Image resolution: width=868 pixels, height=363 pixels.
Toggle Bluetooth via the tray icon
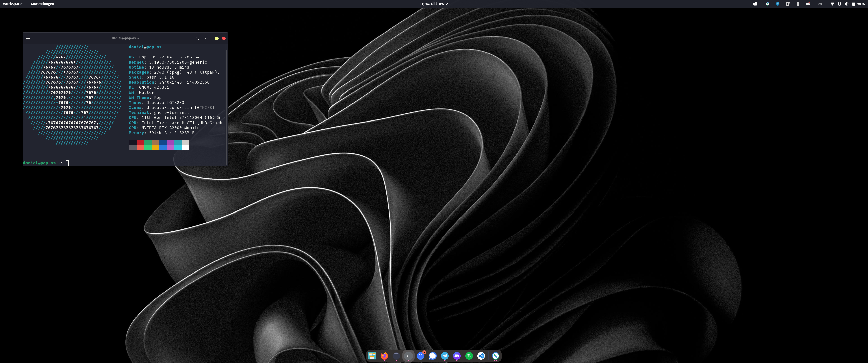(x=840, y=4)
